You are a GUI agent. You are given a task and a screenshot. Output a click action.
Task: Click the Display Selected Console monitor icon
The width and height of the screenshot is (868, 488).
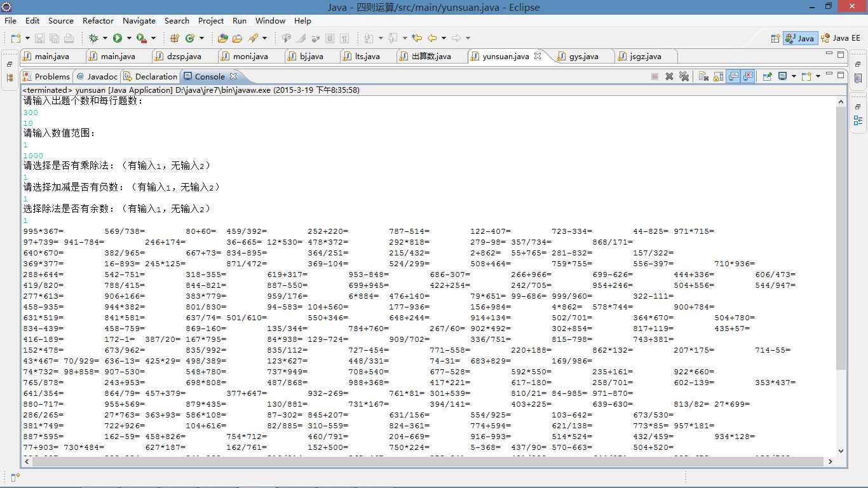click(x=782, y=76)
